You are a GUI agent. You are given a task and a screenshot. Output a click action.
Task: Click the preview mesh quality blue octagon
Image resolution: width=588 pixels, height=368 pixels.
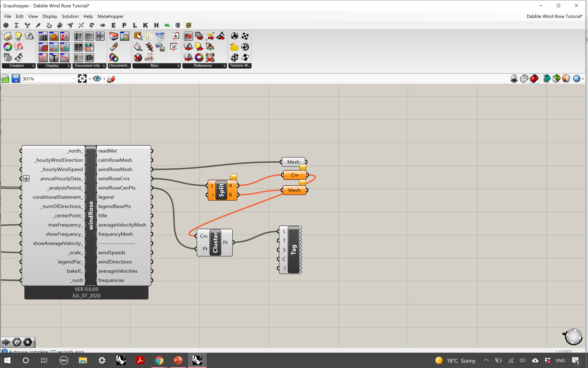coord(576,79)
